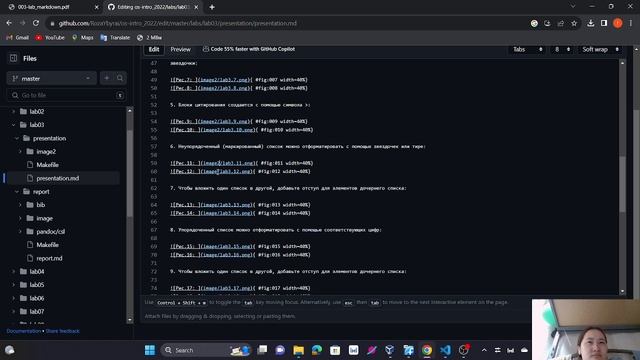The width and height of the screenshot is (640, 360).
Task: Click the taskbar Search box
Action: 206,350
